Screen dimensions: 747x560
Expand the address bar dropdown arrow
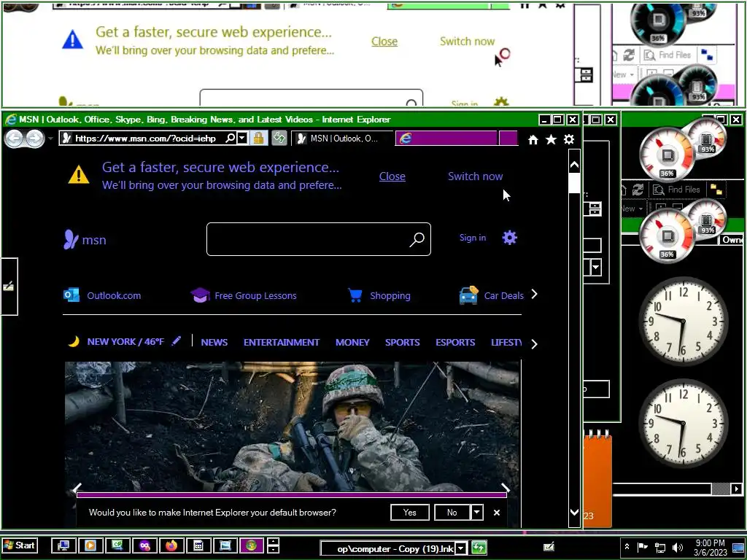tap(242, 139)
